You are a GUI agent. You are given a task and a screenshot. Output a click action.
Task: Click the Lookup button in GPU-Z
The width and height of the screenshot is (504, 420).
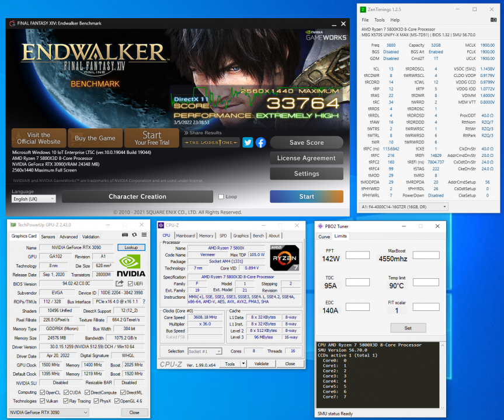(x=131, y=247)
